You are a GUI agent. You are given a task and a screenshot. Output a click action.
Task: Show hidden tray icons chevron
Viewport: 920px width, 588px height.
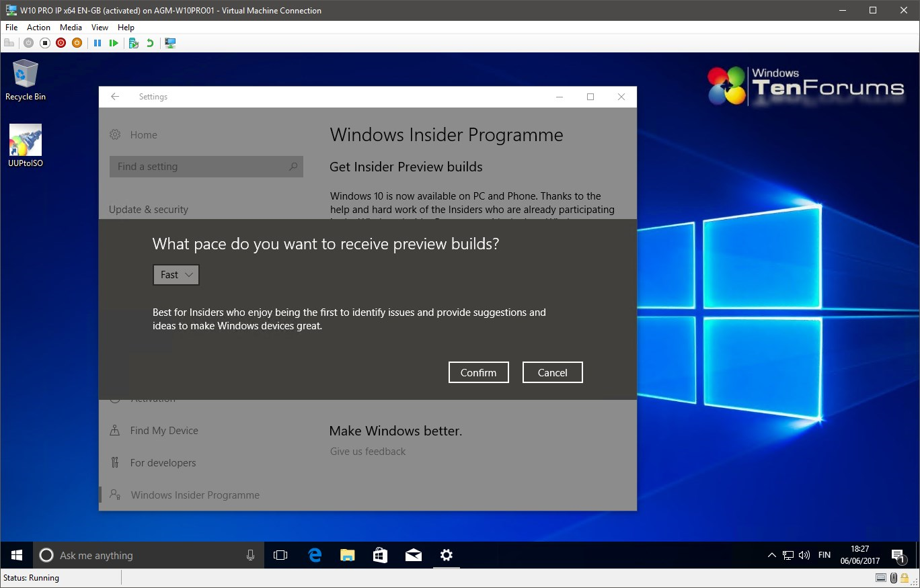[x=771, y=555]
